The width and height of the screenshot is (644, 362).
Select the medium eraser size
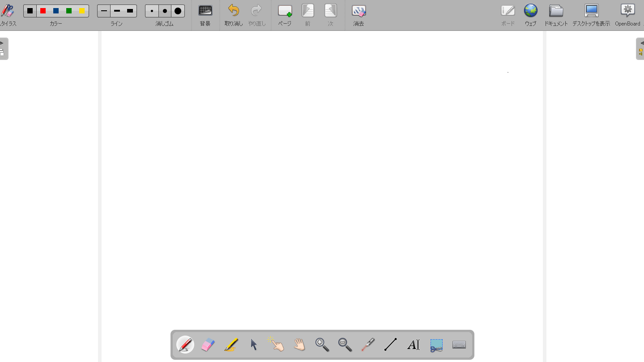(165, 11)
